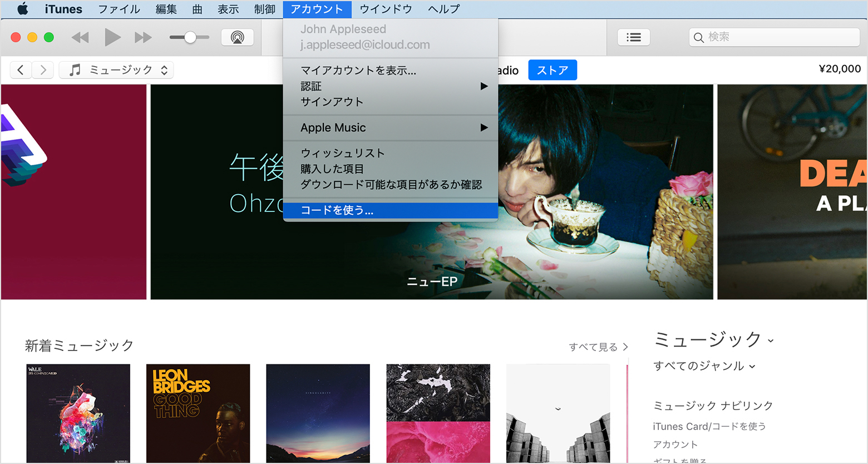Open the grey concrete buildings album
Viewport: 868px width, 464px height.
(x=558, y=413)
